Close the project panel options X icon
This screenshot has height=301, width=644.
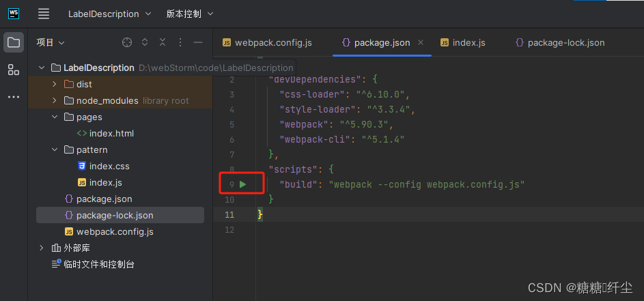pyautogui.click(x=163, y=42)
